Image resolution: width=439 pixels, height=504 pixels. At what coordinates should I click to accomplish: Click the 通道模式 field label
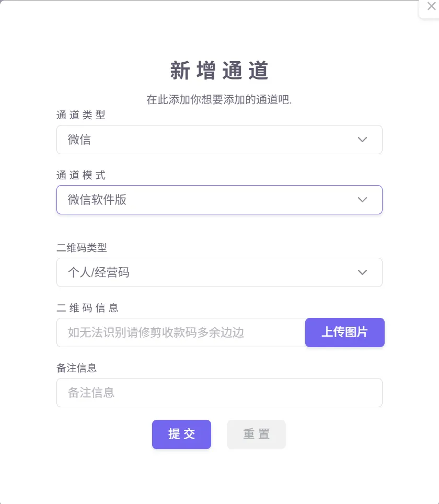(x=81, y=175)
